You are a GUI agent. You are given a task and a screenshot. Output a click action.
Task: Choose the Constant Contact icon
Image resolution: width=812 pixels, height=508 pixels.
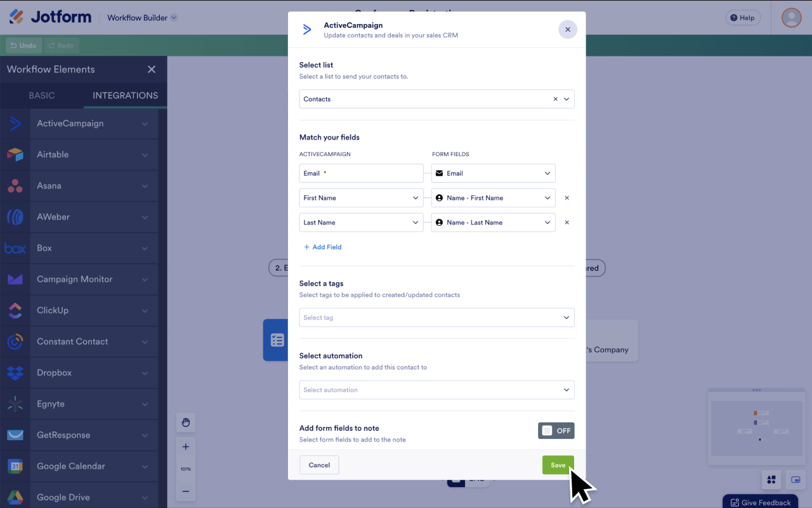15,341
